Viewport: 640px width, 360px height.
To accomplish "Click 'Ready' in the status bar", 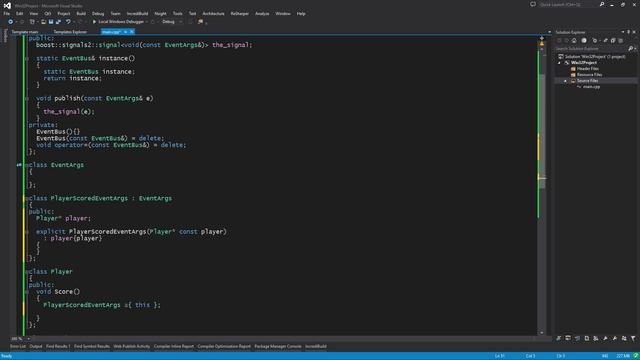I will (x=7, y=356).
